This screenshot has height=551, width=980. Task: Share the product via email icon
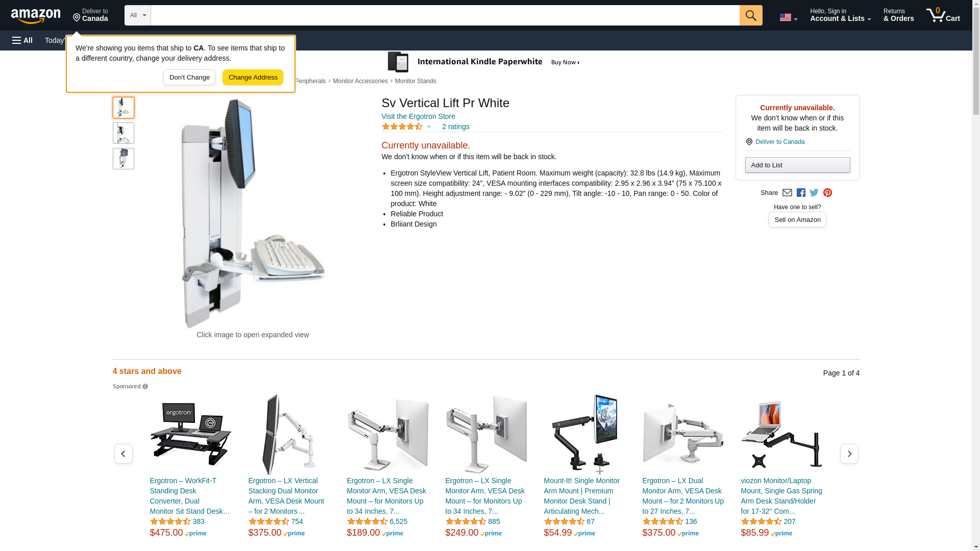click(x=787, y=193)
